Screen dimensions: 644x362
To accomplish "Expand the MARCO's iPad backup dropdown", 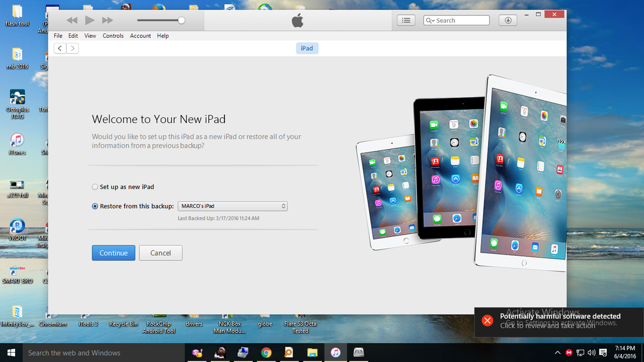I will tap(232, 206).
